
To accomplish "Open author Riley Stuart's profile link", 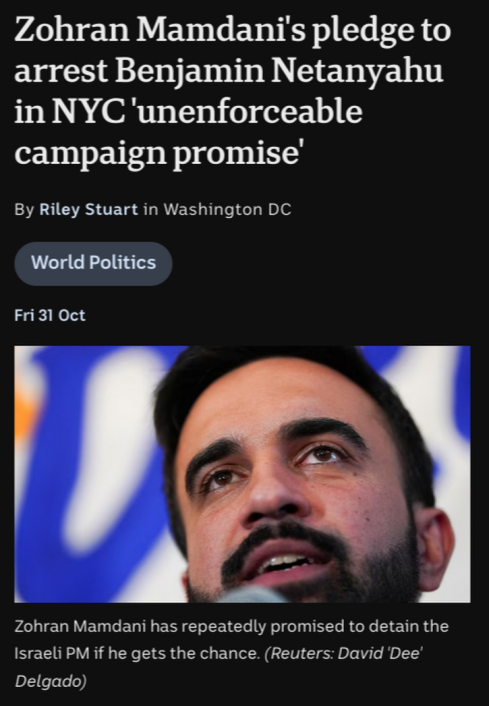I will [x=88, y=209].
